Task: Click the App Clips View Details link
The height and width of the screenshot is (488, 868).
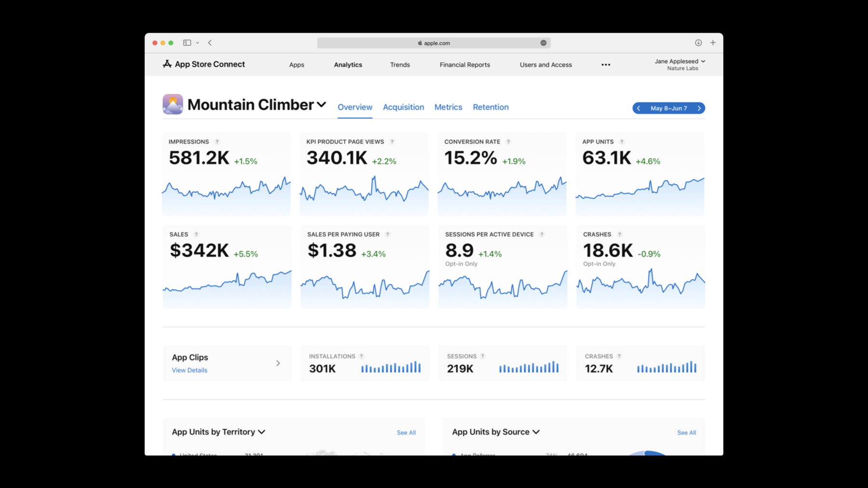Action: [x=190, y=370]
